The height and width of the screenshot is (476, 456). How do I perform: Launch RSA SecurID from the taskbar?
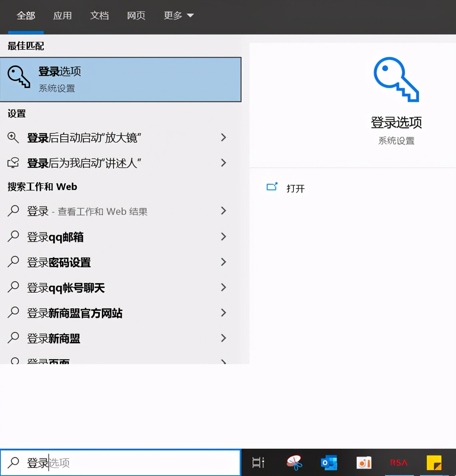point(398,463)
